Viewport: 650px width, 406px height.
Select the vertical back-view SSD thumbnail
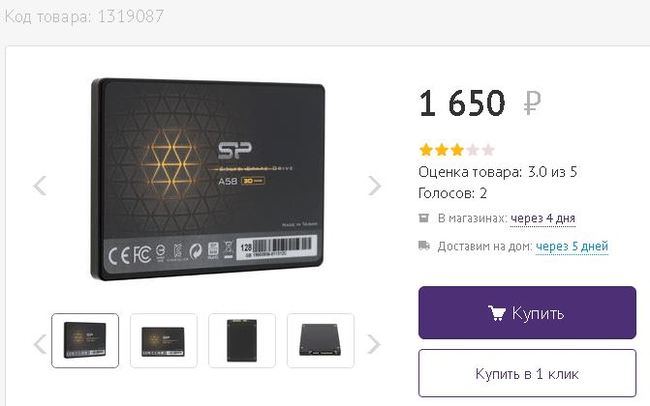(x=242, y=340)
